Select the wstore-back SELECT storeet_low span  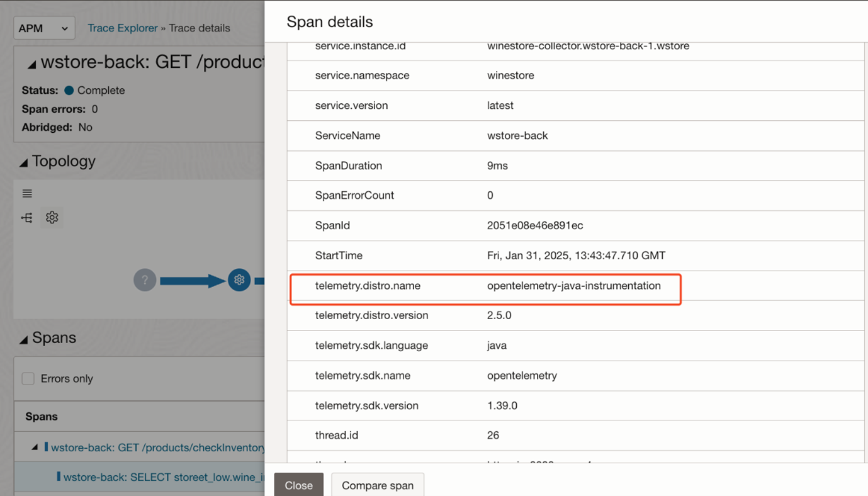coord(164,477)
